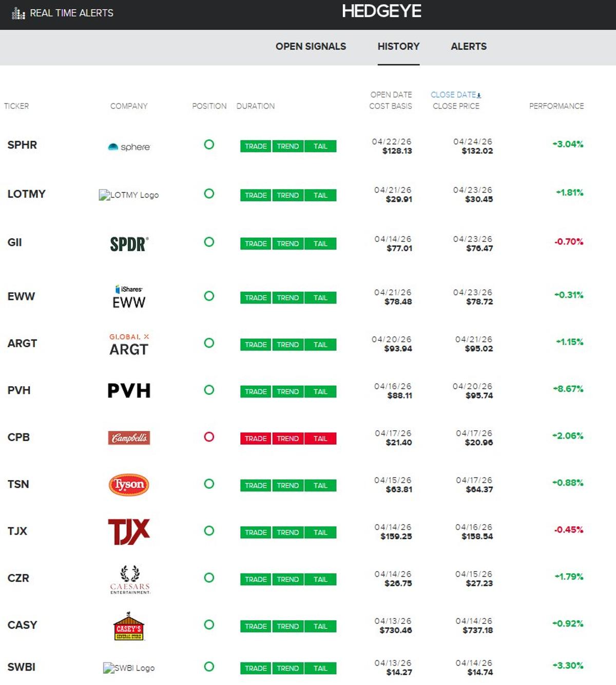This screenshot has height=685, width=616.
Task: Click the green position circle for SPHR
Action: point(209,145)
